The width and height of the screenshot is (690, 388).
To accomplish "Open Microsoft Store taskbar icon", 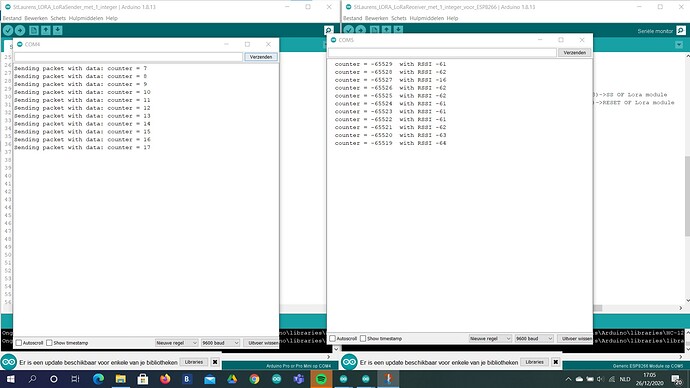I will [x=143, y=379].
